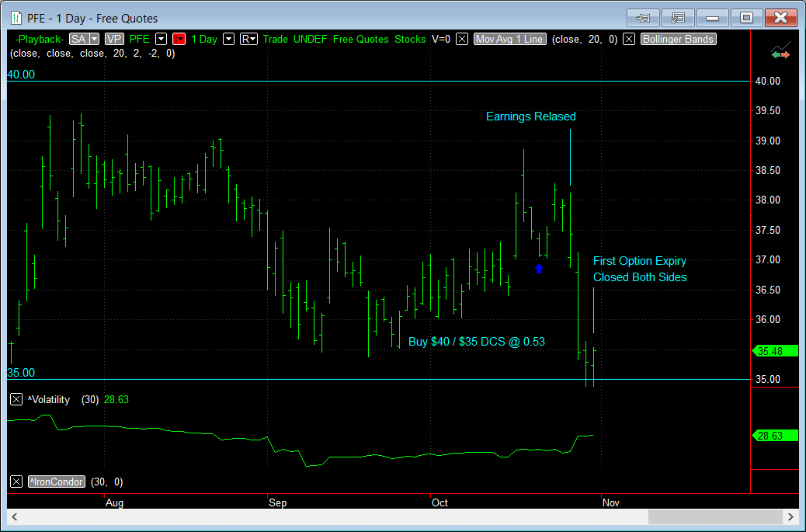Click the UNDEF label in toolbar
The image size is (806, 532).
(310, 39)
